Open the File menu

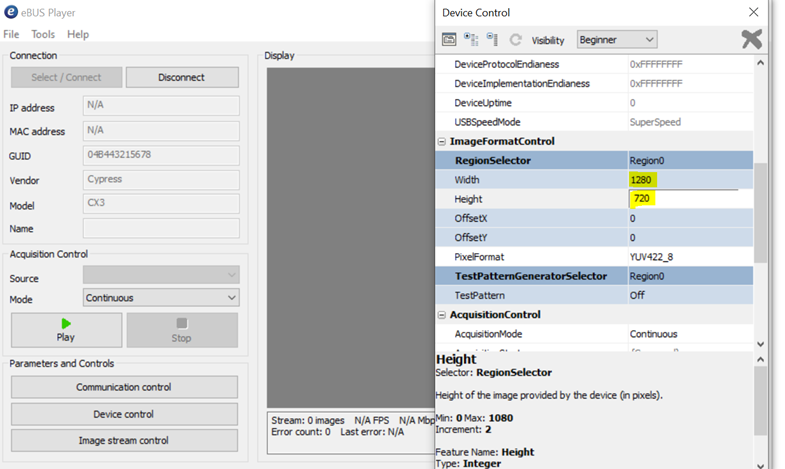(11, 34)
